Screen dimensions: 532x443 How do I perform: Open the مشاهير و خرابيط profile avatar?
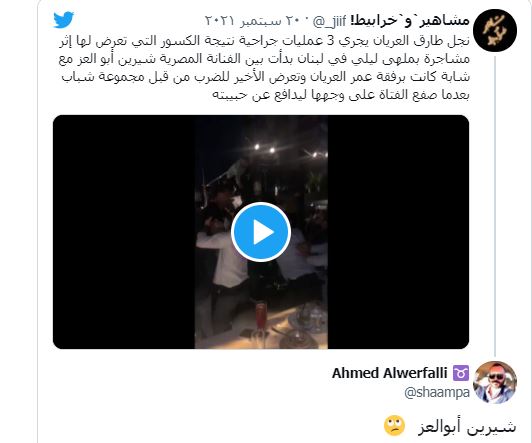click(x=495, y=30)
